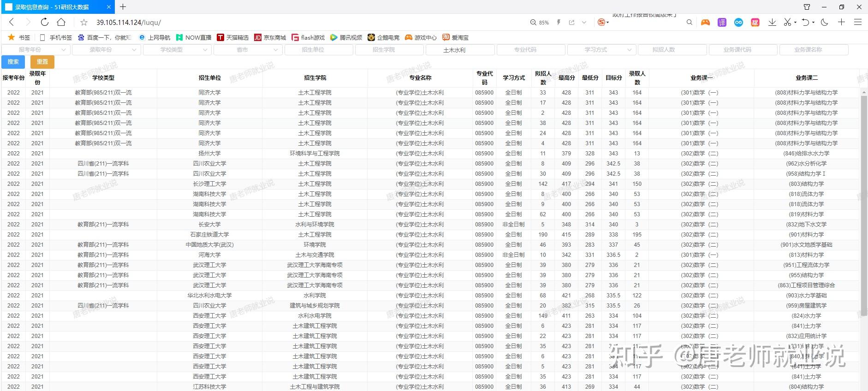This screenshot has height=391, width=868.
Task: Expand the 录取年份 dropdown
Action: (107, 50)
